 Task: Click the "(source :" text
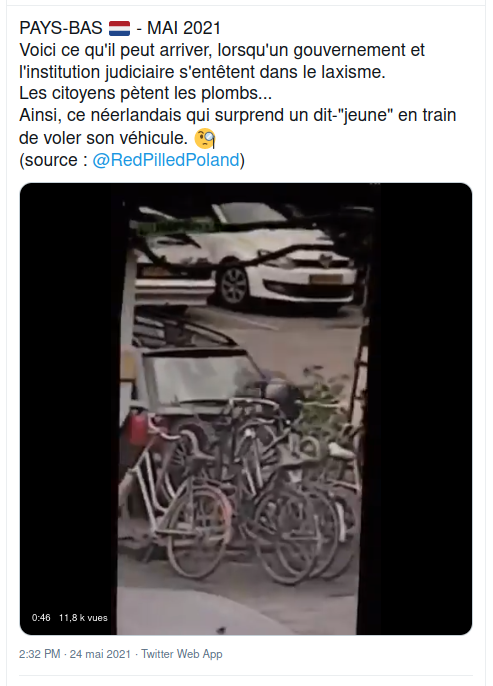(54, 160)
